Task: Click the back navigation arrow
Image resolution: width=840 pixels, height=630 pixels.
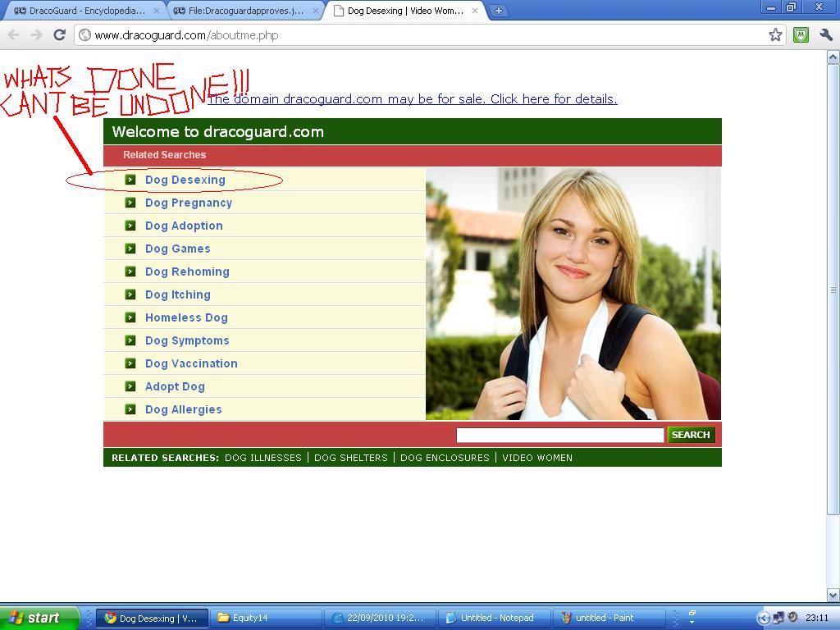Action: click(14, 34)
